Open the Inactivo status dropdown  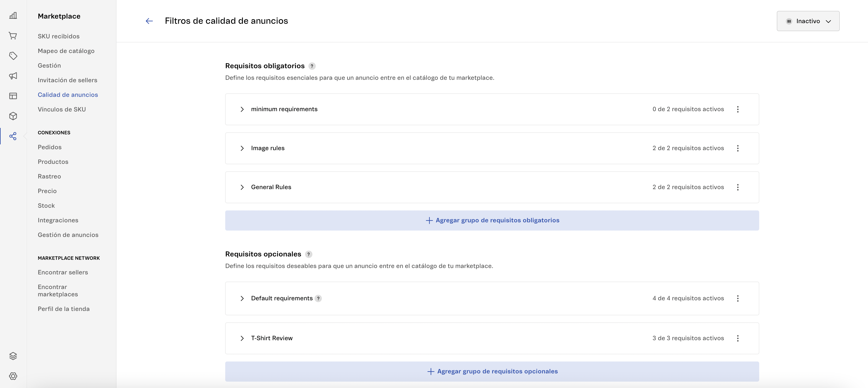coord(808,21)
